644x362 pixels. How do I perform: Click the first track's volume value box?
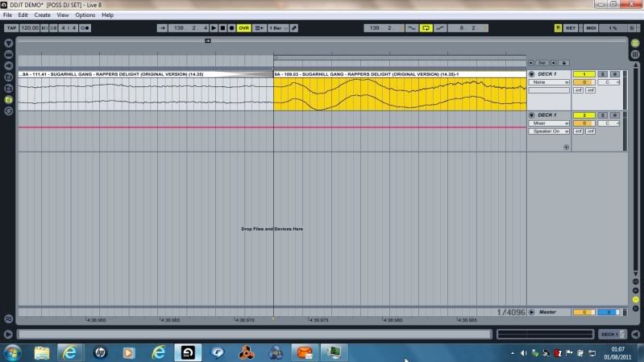point(584,82)
